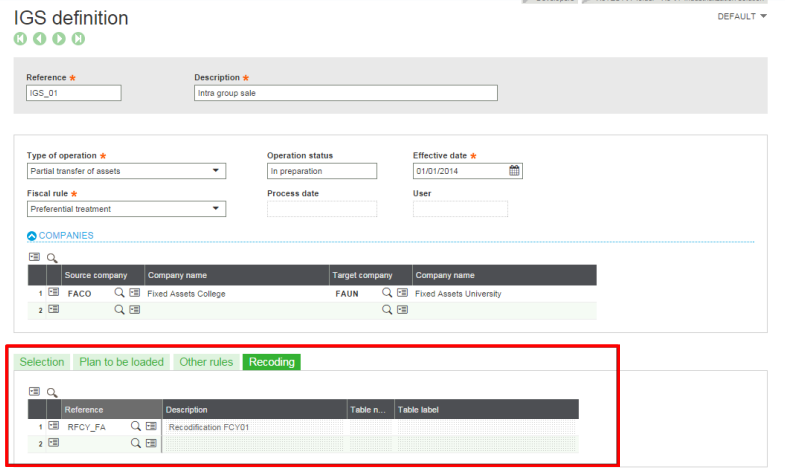This screenshot has height=475, width=785.
Task: Open row 2 actions icon in Companies grid
Action: 54,309
